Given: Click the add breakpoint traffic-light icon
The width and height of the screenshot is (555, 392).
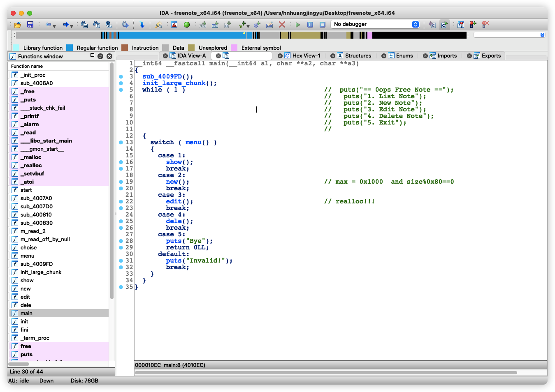Looking at the screenshot, I should tap(473, 25).
